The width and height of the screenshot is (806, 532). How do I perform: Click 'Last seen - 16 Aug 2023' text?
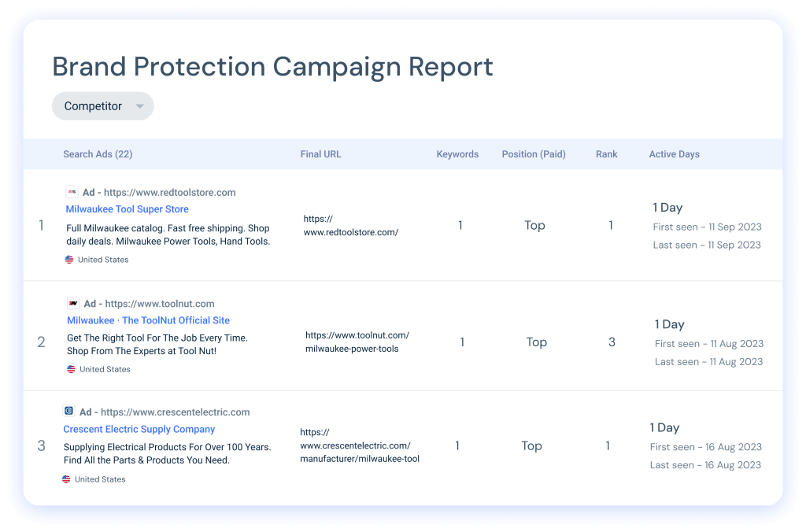click(705, 464)
